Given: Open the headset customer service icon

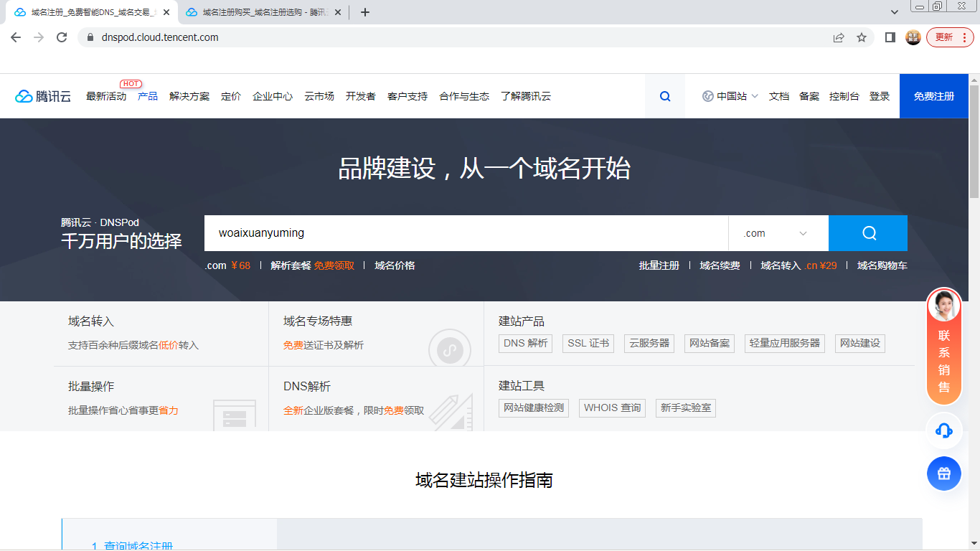Looking at the screenshot, I should (x=944, y=430).
